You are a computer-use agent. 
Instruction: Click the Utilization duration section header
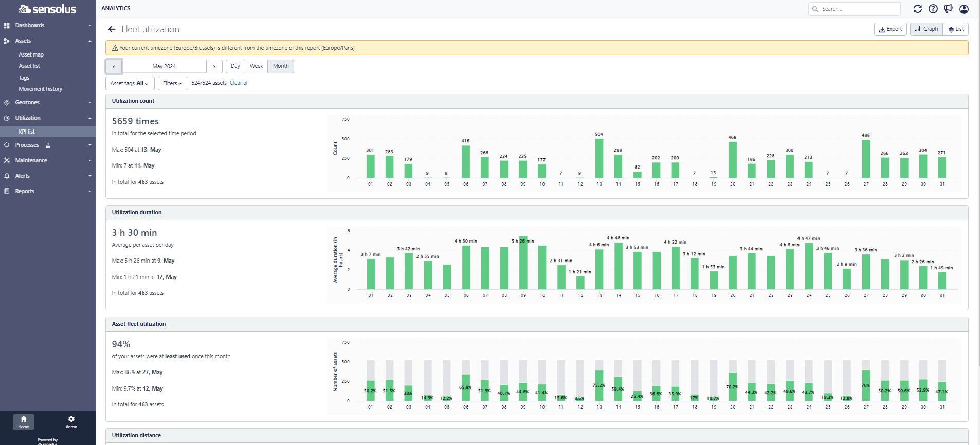[537, 212]
